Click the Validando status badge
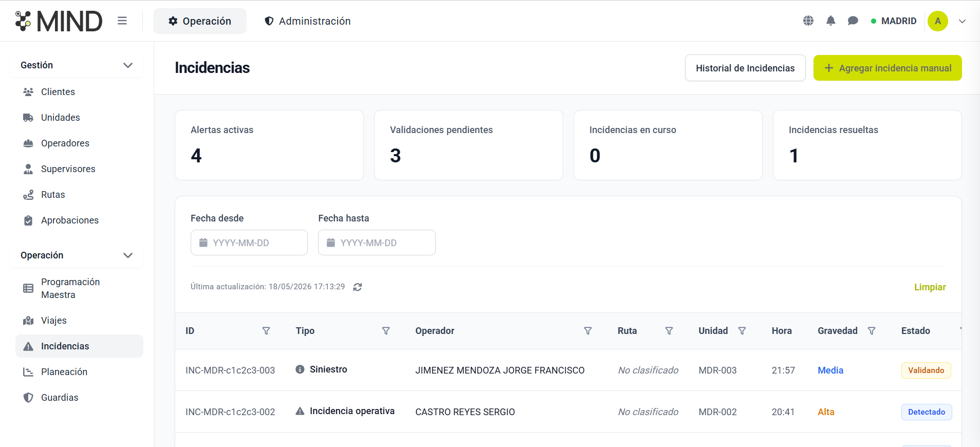980x447 pixels. pyautogui.click(x=926, y=370)
